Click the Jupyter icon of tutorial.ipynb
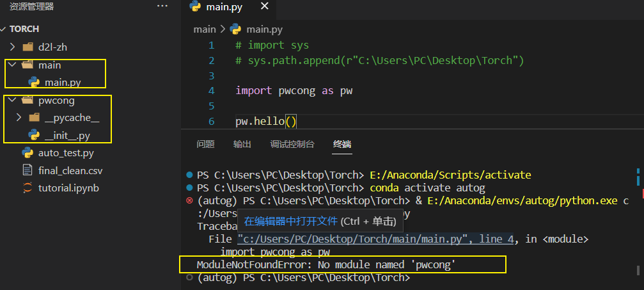Viewport: 644px width, 290px height. pyautogui.click(x=27, y=188)
